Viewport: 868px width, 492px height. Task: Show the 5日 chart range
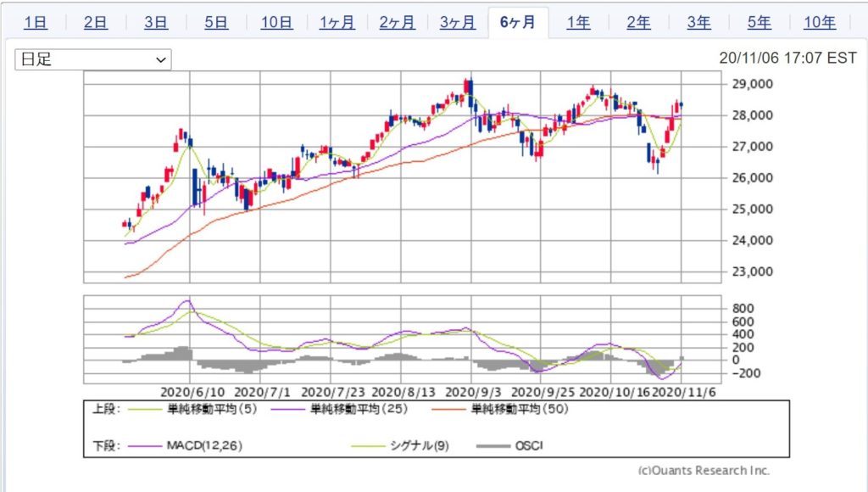[216, 23]
